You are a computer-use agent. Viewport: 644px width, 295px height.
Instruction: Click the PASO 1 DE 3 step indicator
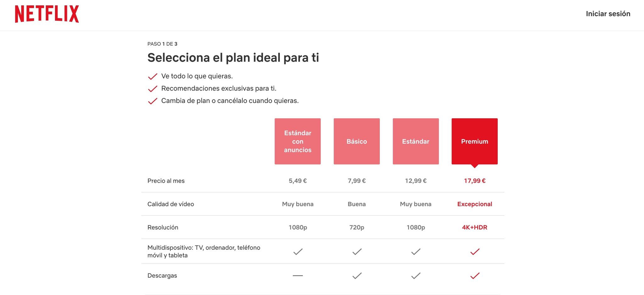click(162, 44)
